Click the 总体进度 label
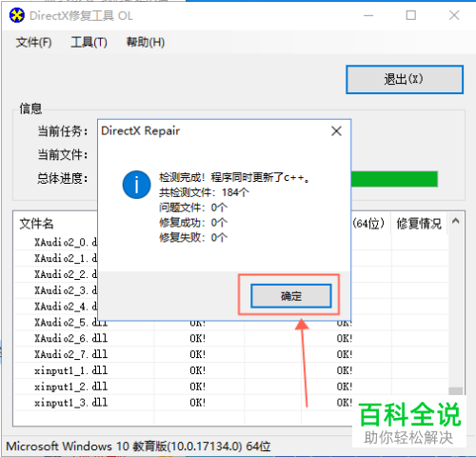476x457 pixels. click(63, 178)
